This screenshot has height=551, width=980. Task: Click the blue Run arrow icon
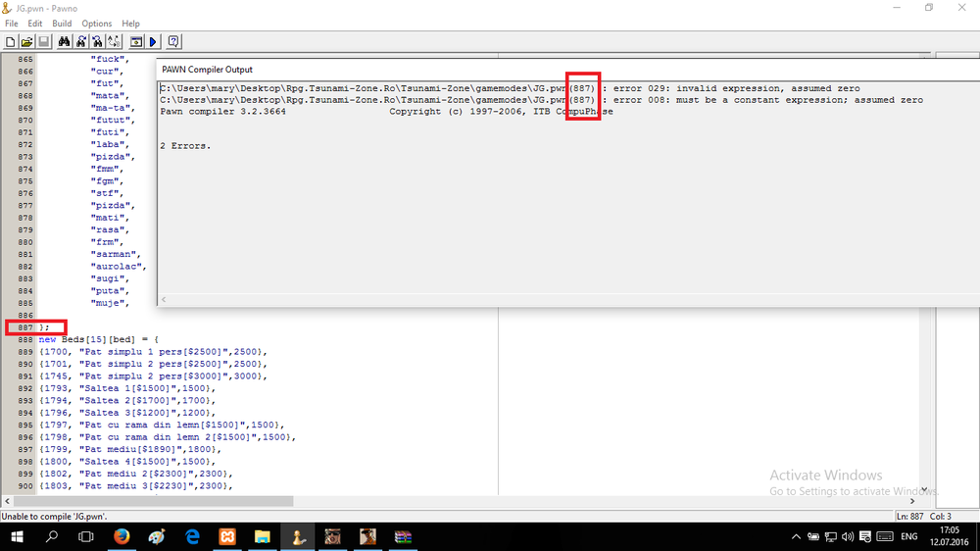[153, 42]
